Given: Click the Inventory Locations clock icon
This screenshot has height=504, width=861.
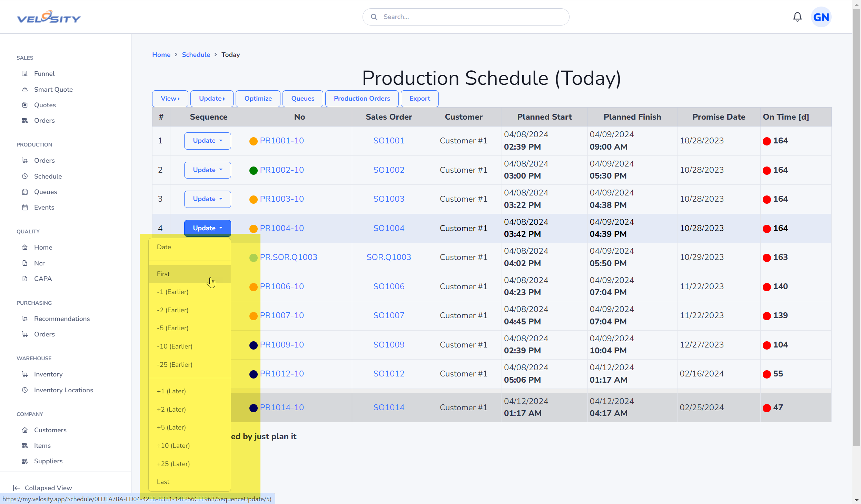Looking at the screenshot, I should pyautogui.click(x=25, y=390).
